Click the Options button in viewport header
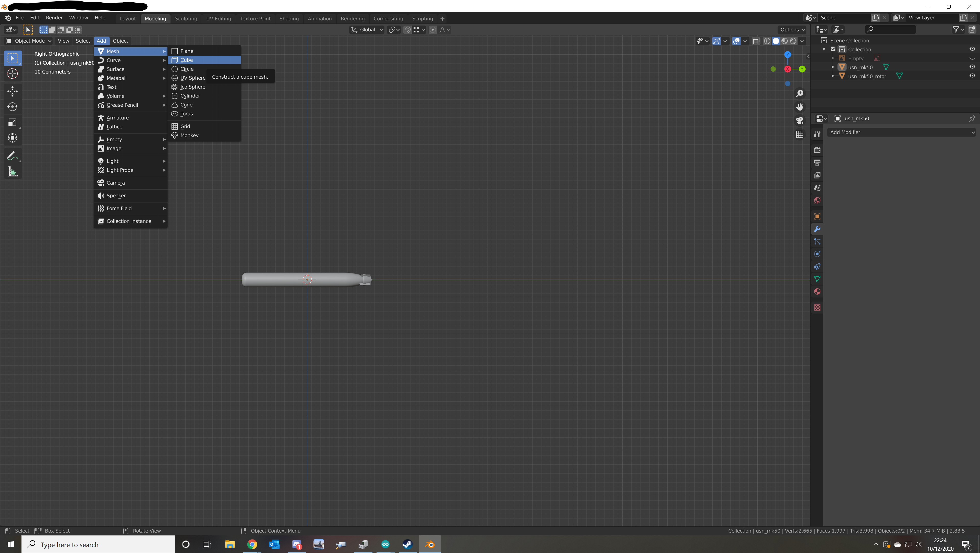 tap(792, 30)
